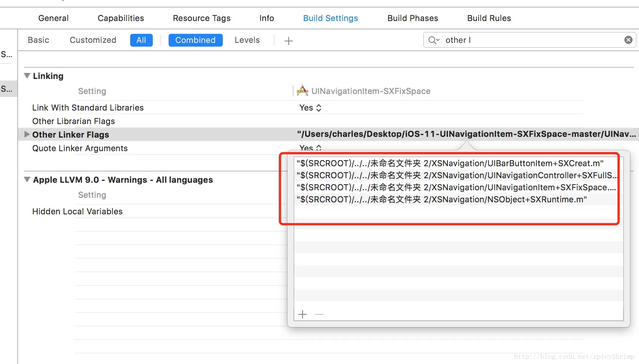This screenshot has width=639, height=364.
Task: Switch to Levels view
Action: pyautogui.click(x=247, y=40)
